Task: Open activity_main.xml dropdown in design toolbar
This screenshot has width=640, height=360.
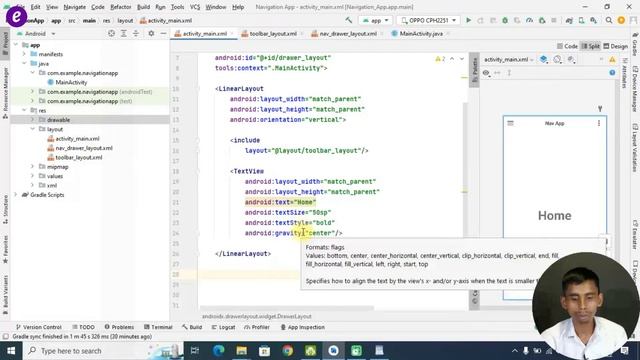Action: click(x=509, y=60)
